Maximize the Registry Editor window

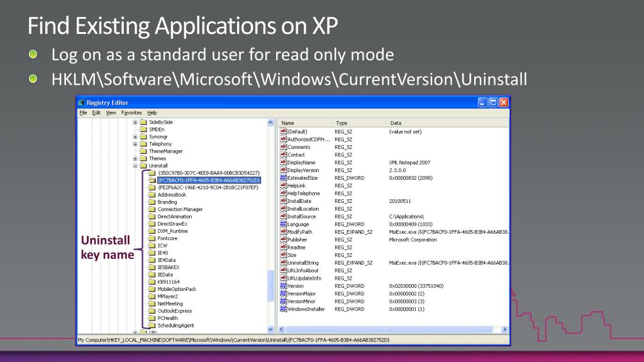(x=493, y=102)
